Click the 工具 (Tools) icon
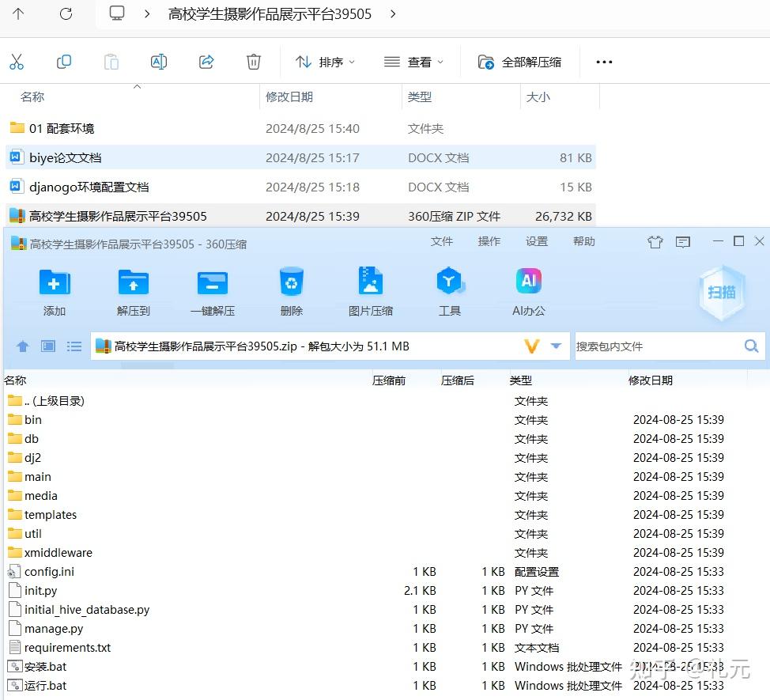This screenshot has height=700, width=770. pyautogui.click(x=449, y=289)
